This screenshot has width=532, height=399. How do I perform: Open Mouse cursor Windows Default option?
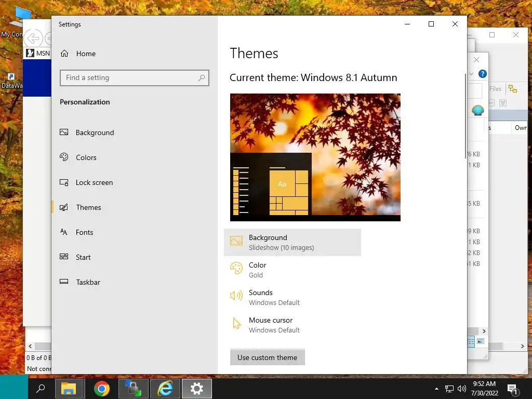coord(292,325)
